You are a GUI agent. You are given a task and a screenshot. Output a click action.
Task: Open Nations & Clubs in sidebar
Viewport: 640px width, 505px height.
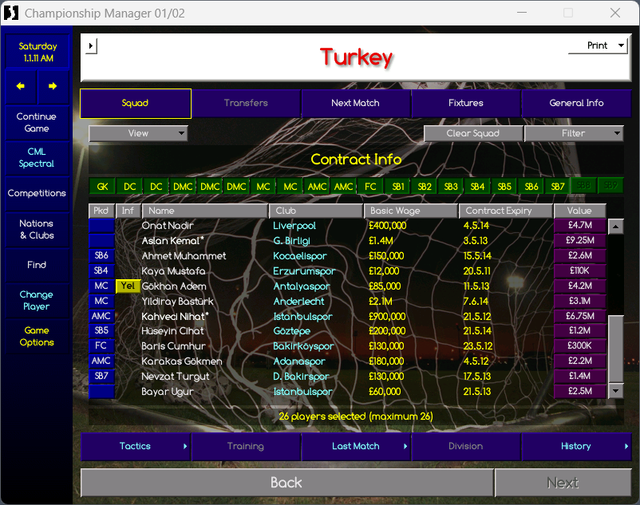pyautogui.click(x=37, y=229)
